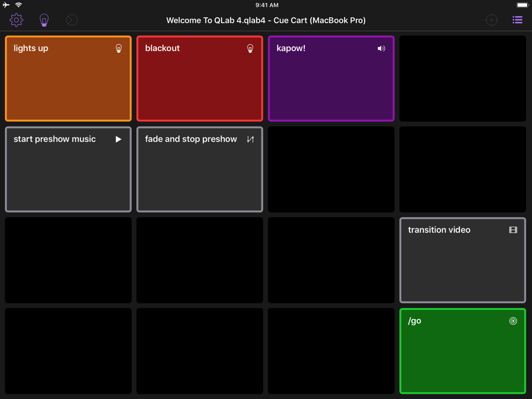532x399 pixels.
Task: Click the speaker icon on kapow! cue
Action: click(x=381, y=49)
